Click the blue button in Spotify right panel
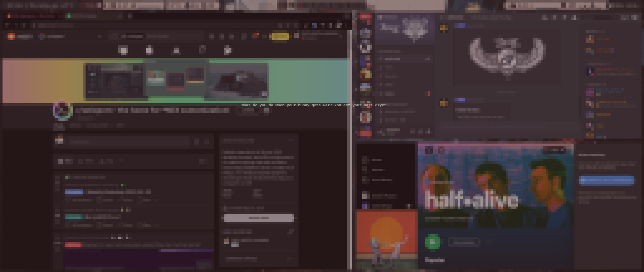Image resolution: width=644 pixels, height=272 pixels. 606,180
